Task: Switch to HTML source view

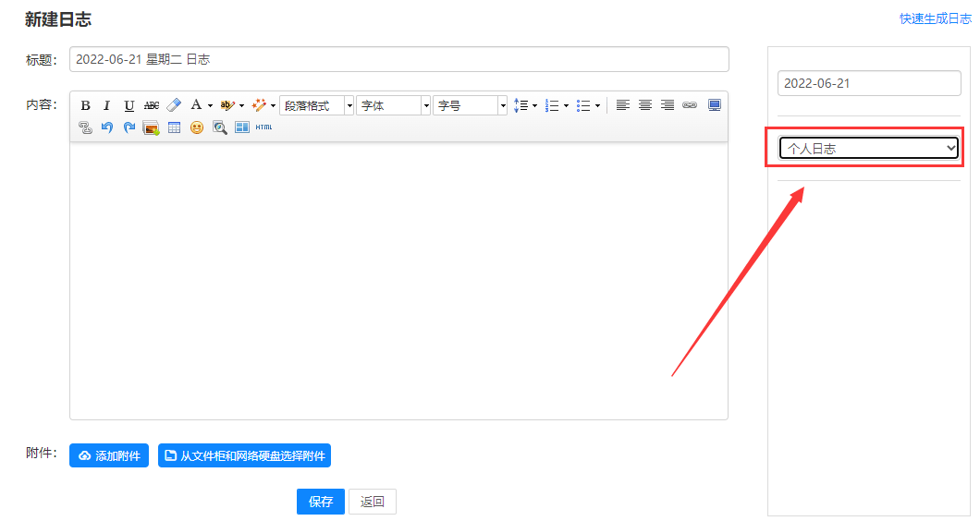Action: (263, 127)
